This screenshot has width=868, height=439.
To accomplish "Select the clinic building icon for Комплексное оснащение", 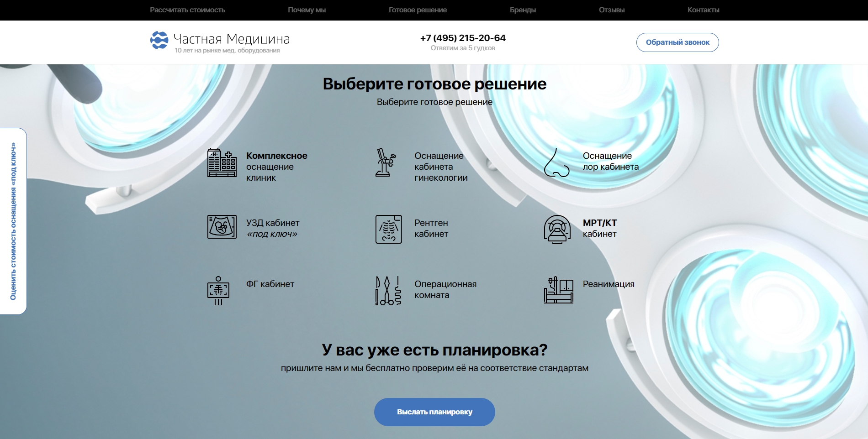I will coord(222,162).
